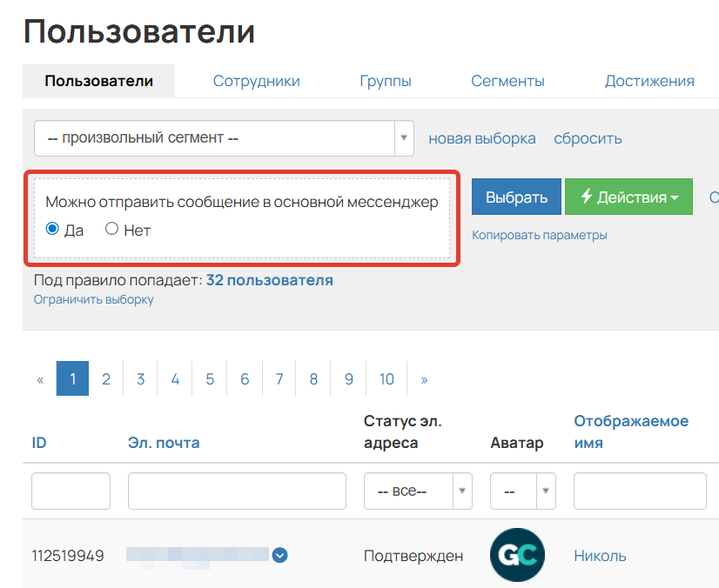The height and width of the screenshot is (588, 719).
Task: Click the GC avatar of user Николь
Action: 517,554
